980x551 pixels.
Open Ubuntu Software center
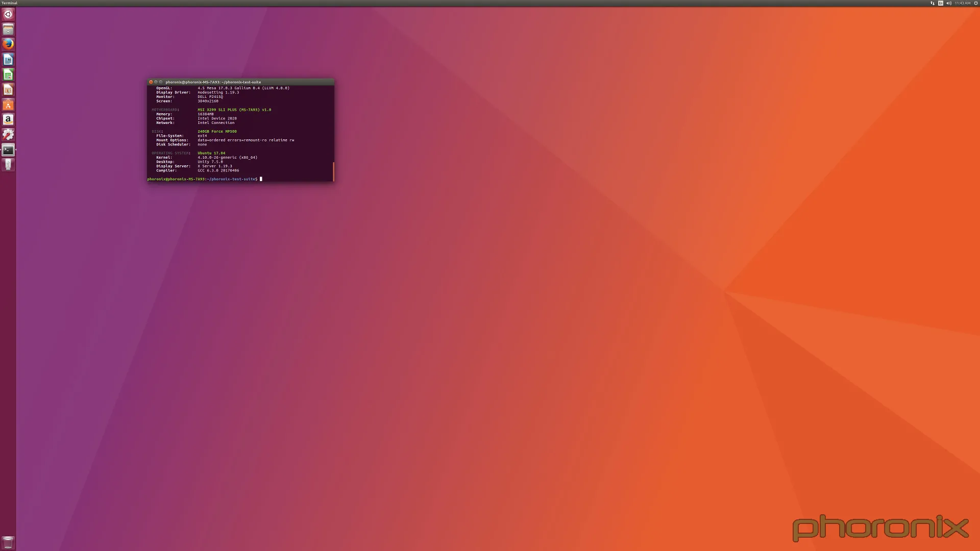click(8, 105)
